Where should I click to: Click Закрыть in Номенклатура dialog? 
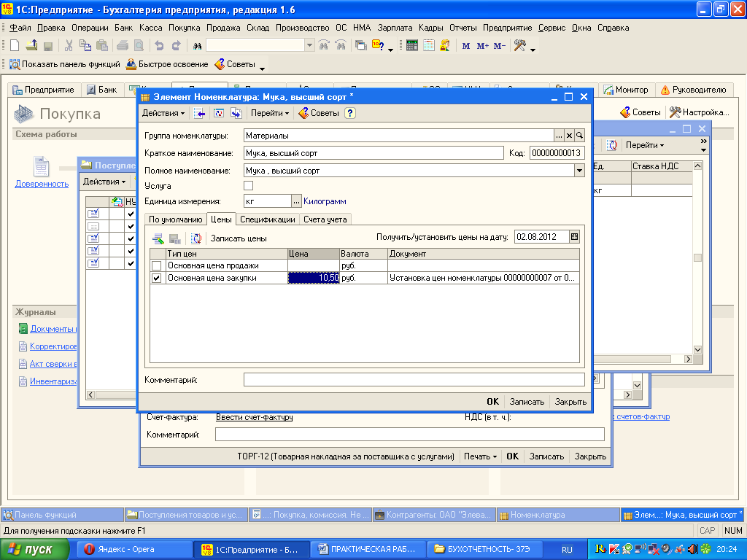coord(570,402)
